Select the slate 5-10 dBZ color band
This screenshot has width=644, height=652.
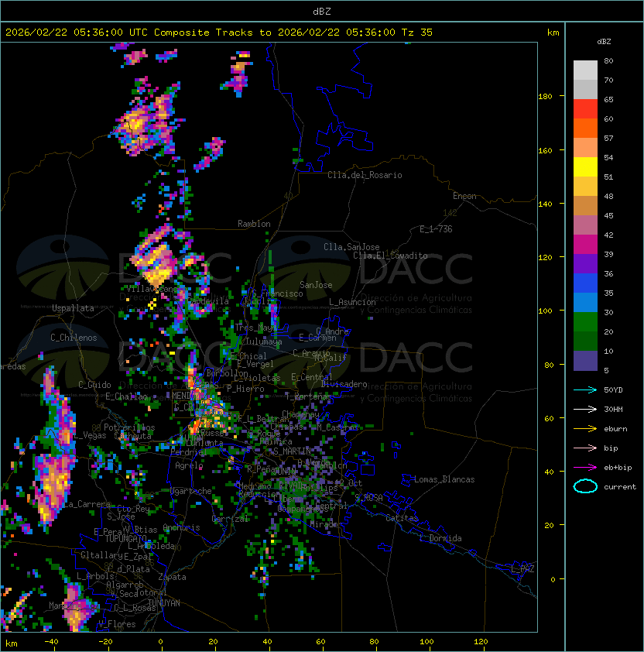[x=585, y=361]
